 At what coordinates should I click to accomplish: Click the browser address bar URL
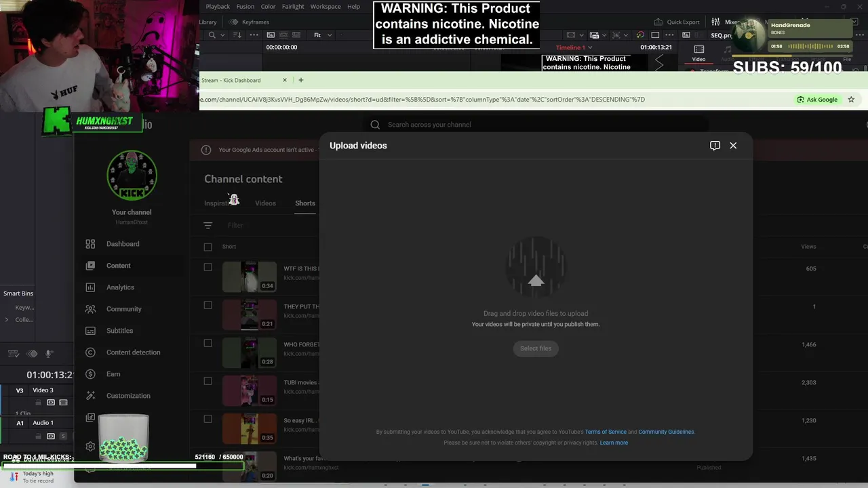pos(422,100)
